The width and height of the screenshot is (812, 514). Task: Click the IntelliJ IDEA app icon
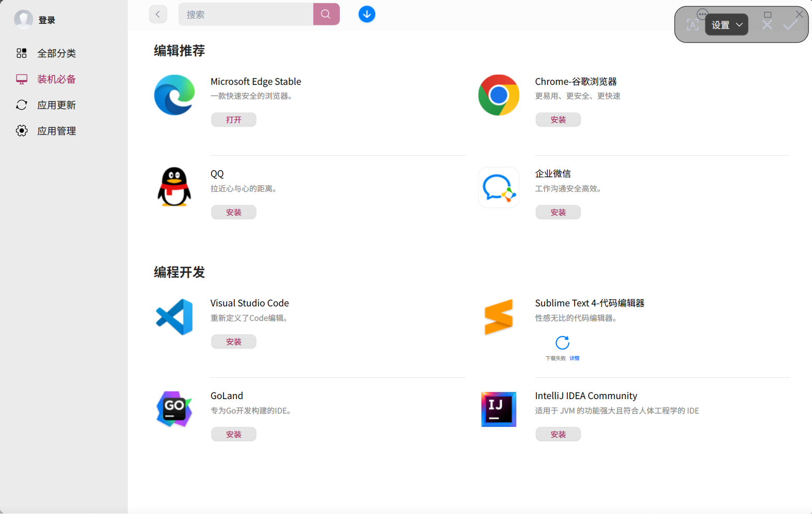499,409
